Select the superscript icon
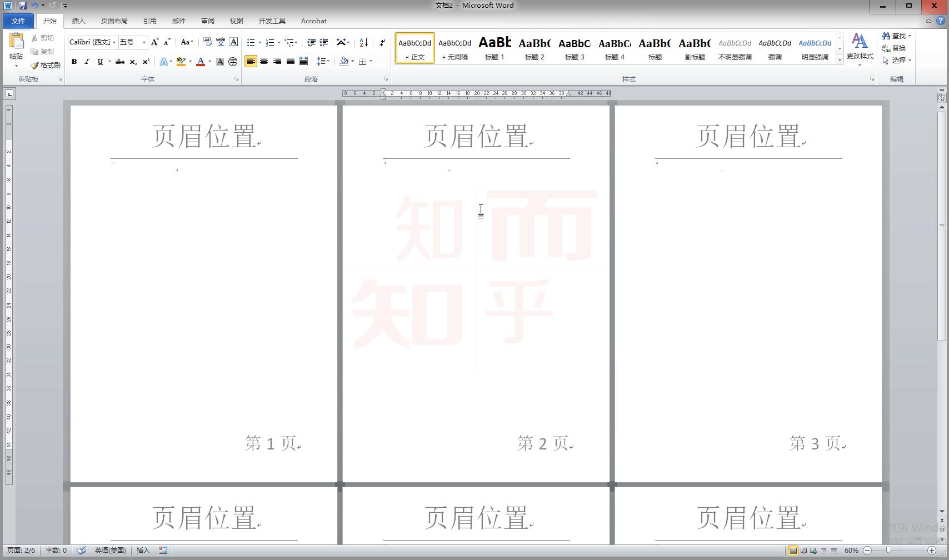Image resolution: width=949 pixels, height=560 pixels. pos(145,62)
